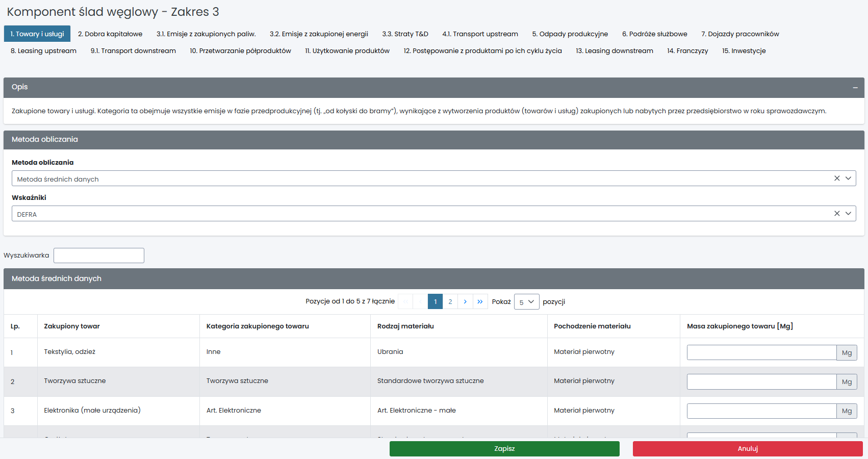Focus mass input for Tworzywa sztuczne row
Screen dimensions: 868x459
tap(761, 381)
